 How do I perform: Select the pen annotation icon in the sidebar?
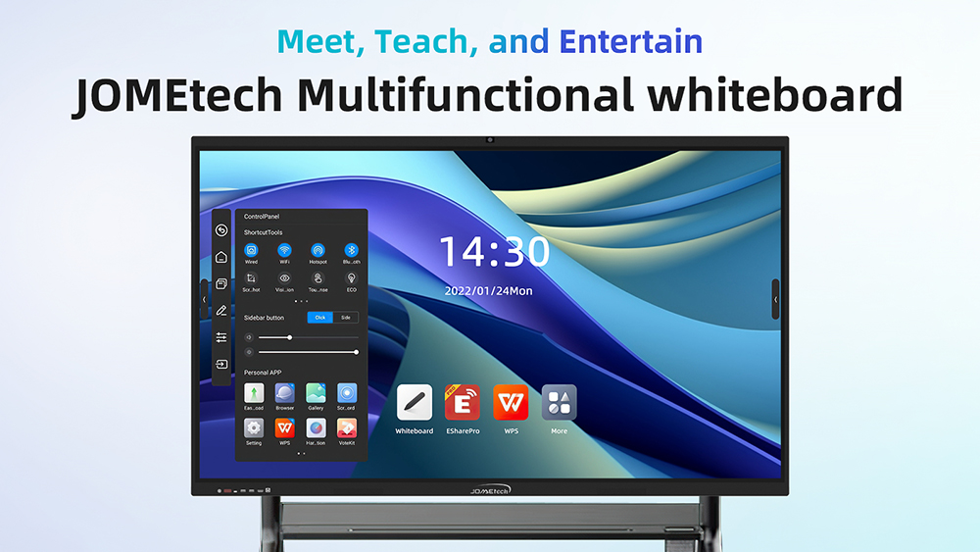221,310
